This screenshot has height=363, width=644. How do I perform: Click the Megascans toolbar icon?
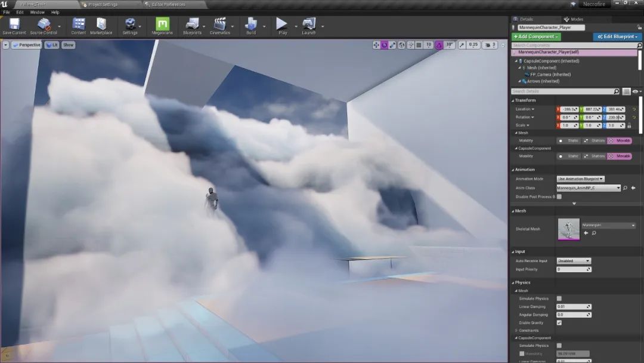(162, 25)
